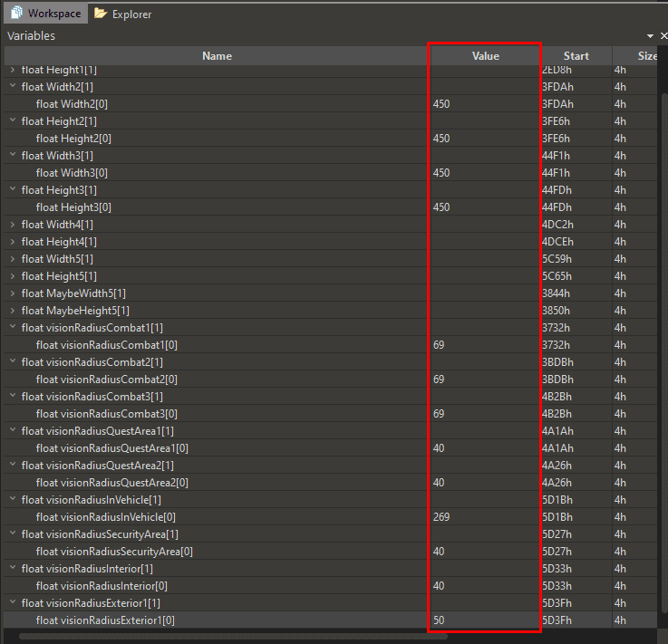Select float visionRadiusInterior[0] row
Screen dimensions: 668x644
tap(330, 586)
